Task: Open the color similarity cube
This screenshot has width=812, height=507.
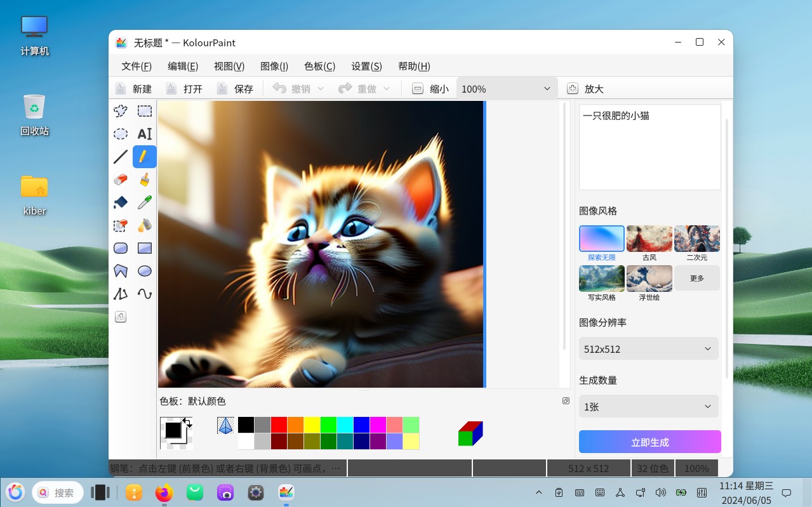Action: click(470, 433)
